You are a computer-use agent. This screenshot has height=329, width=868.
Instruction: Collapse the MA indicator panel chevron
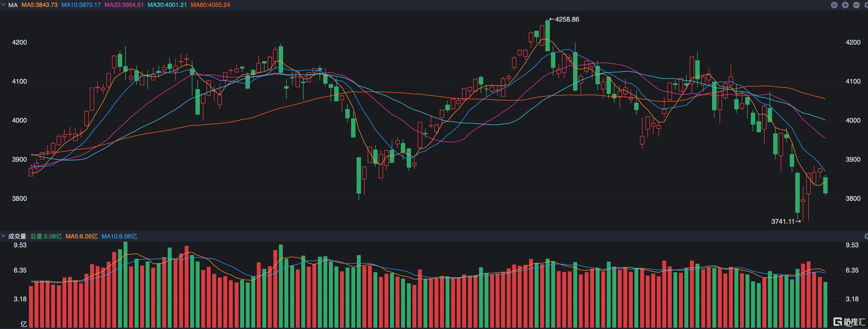click(3, 5)
